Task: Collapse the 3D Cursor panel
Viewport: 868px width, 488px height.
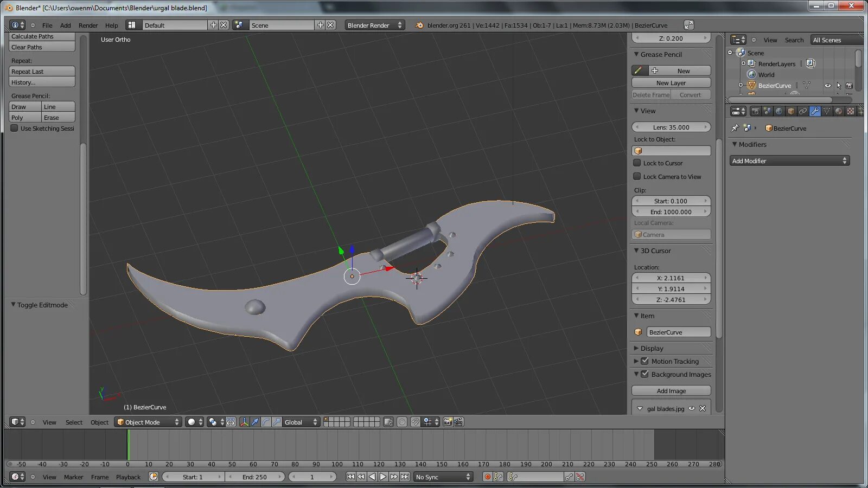Action: (x=636, y=251)
